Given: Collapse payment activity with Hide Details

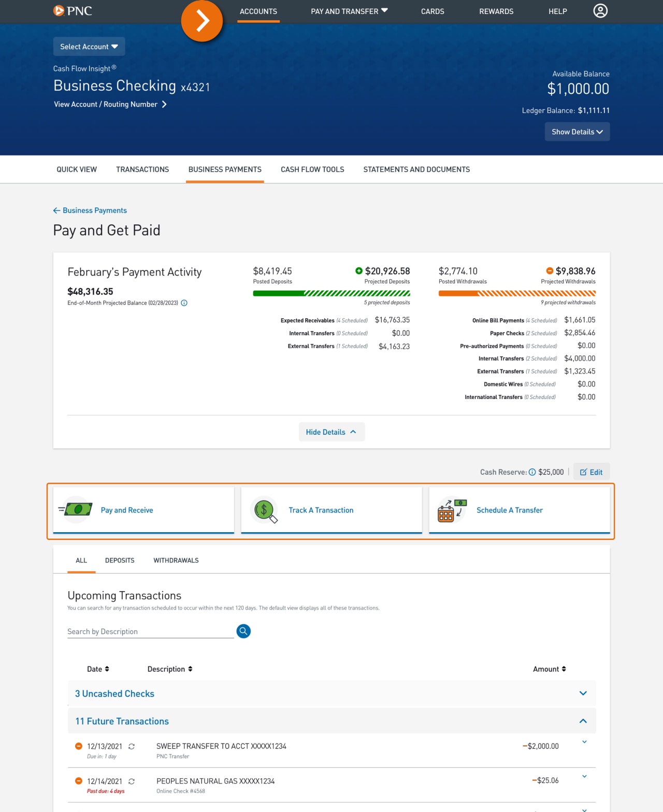Looking at the screenshot, I should click(x=331, y=432).
